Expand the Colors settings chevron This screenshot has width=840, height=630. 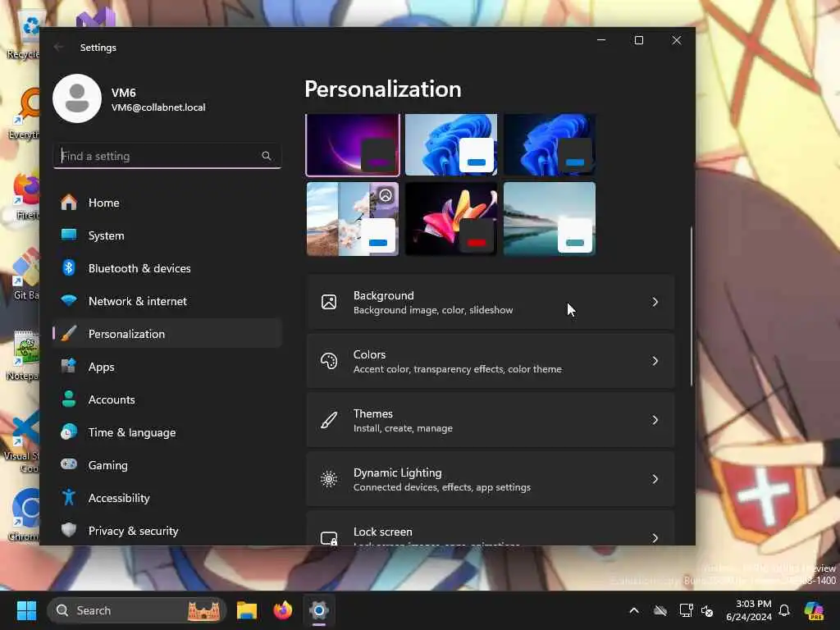(x=655, y=361)
